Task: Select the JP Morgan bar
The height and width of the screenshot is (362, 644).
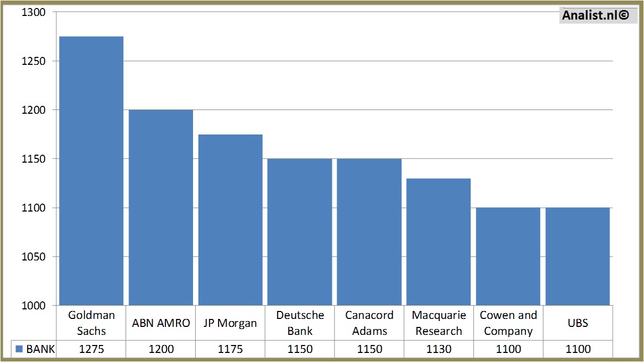Action: [x=230, y=220]
